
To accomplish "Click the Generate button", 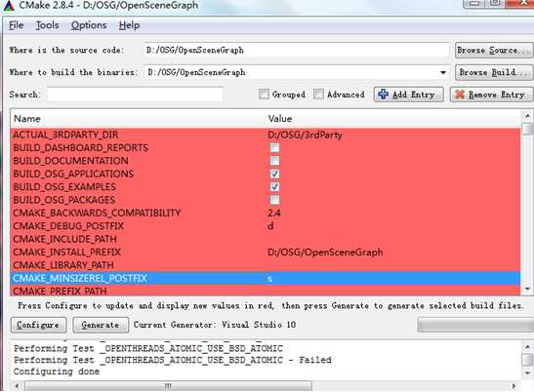I will [x=101, y=325].
